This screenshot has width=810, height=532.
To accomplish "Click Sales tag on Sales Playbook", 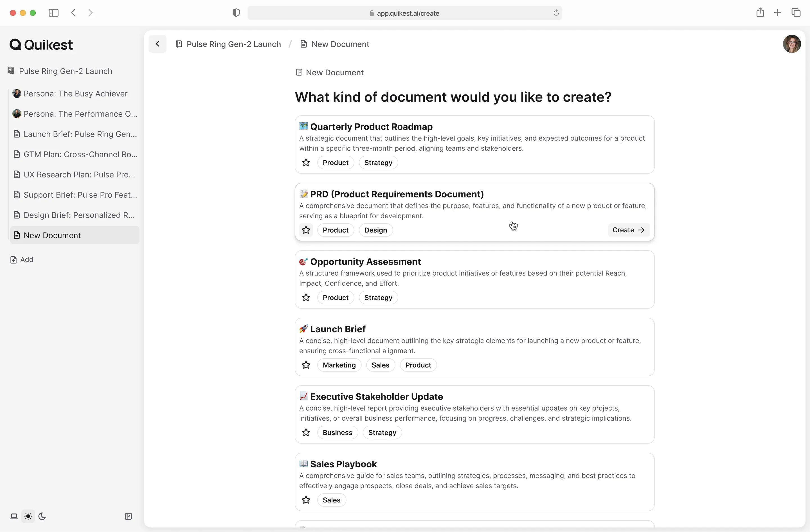I will click(x=331, y=500).
